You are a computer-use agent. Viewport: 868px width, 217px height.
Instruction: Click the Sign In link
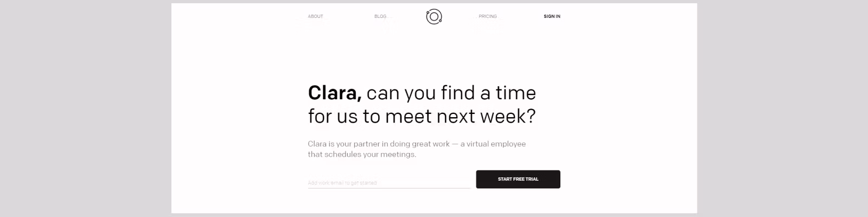pyautogui.click(x=552, y=16)
